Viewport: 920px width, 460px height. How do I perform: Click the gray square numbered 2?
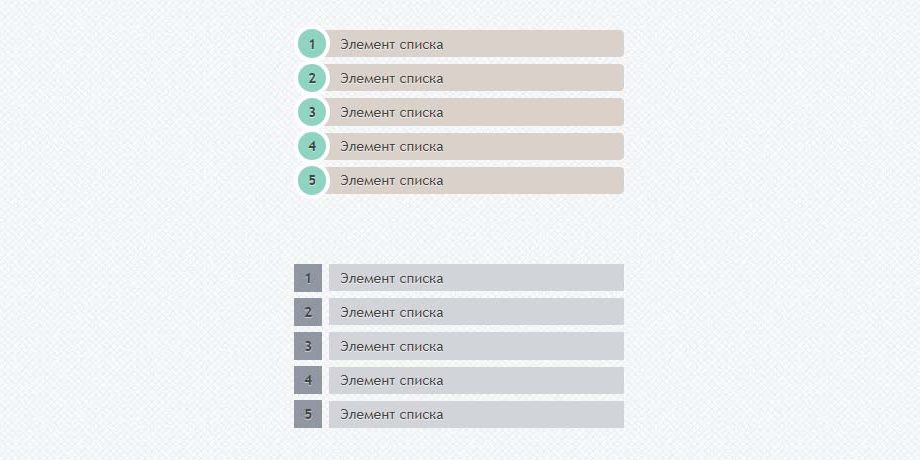308,312
